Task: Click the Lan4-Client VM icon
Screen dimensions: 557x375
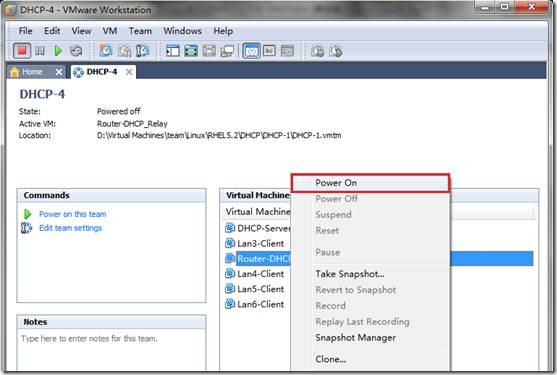Action: [230, 274]
